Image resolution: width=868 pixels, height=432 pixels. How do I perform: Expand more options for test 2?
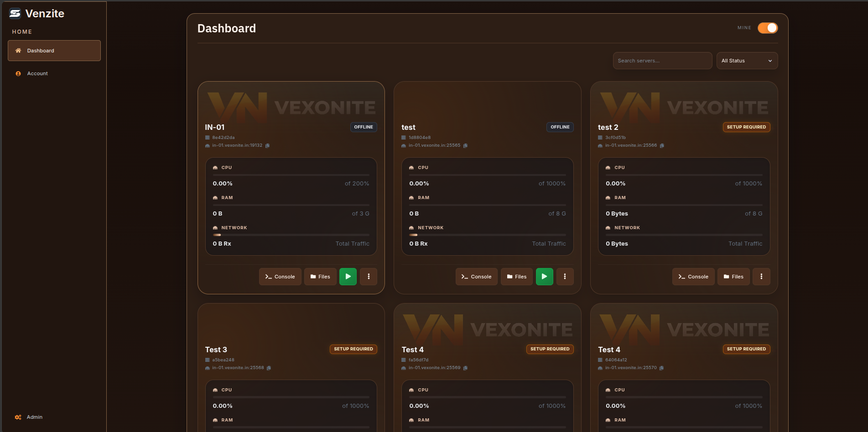pos(761,277)
